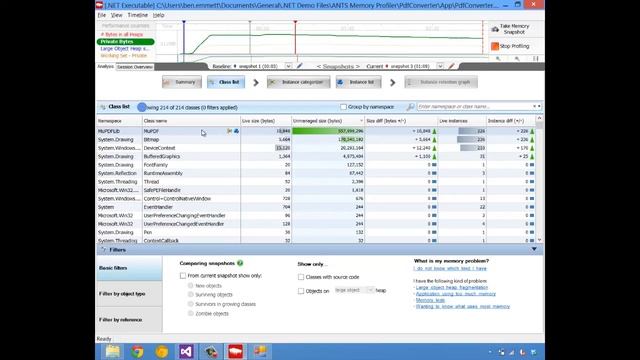Viewport: 640px width, 360px height.
Task: Enable the Group by namespace checkbox
Action: click(343, 107)
